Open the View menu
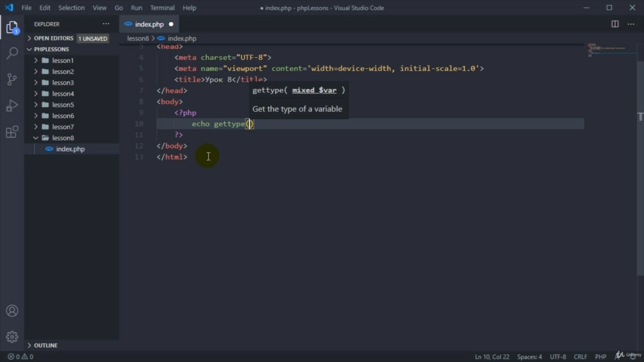 click(100, 8)
